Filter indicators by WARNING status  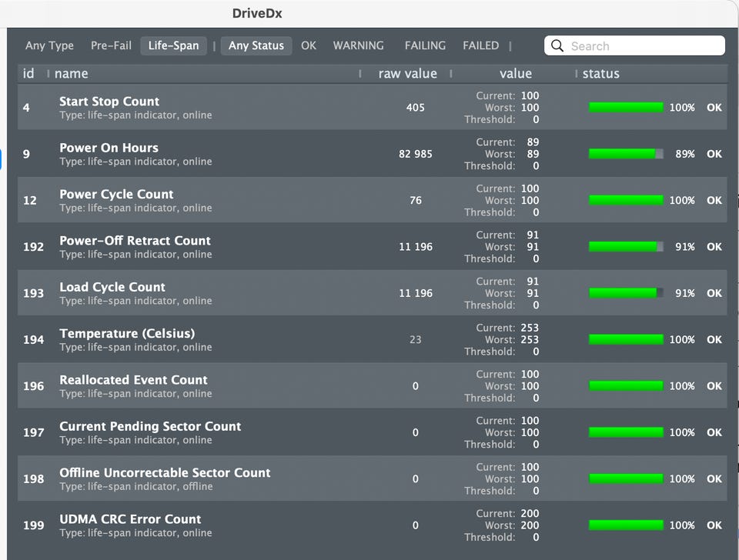pyautogui.click(x=358, y=45)
